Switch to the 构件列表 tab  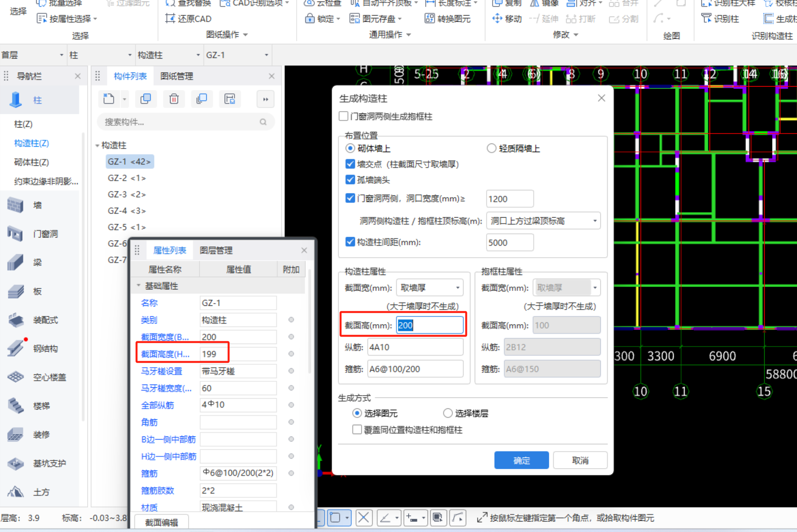pos(130,76)
